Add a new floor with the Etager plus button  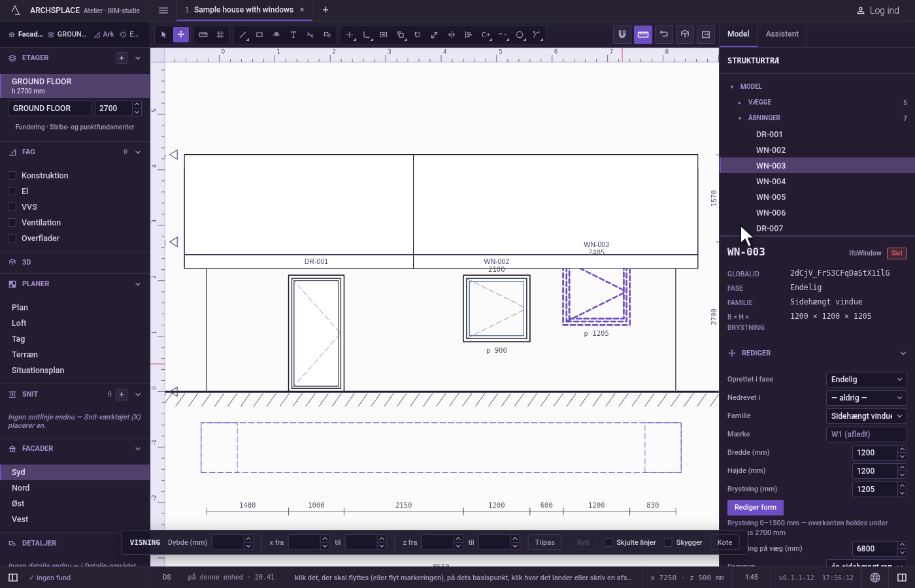pos(122,58)
